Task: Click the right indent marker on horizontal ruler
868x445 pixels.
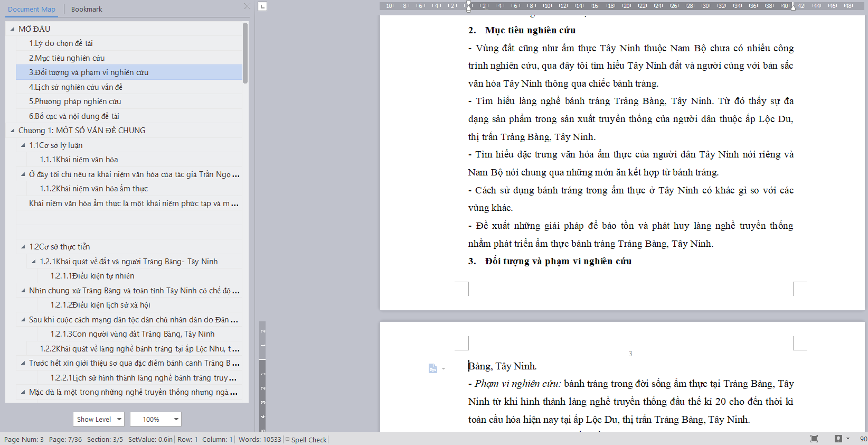Action: pos(793,7)
